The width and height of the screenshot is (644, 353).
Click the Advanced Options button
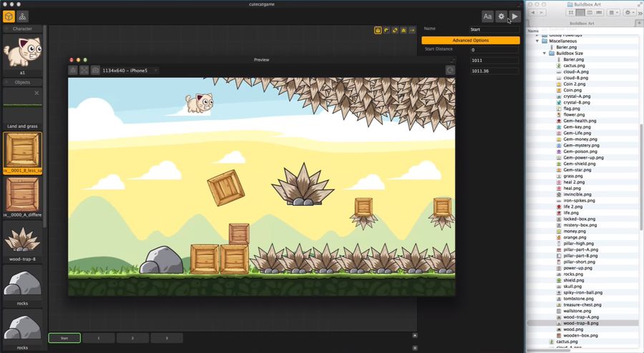[470, 40]
